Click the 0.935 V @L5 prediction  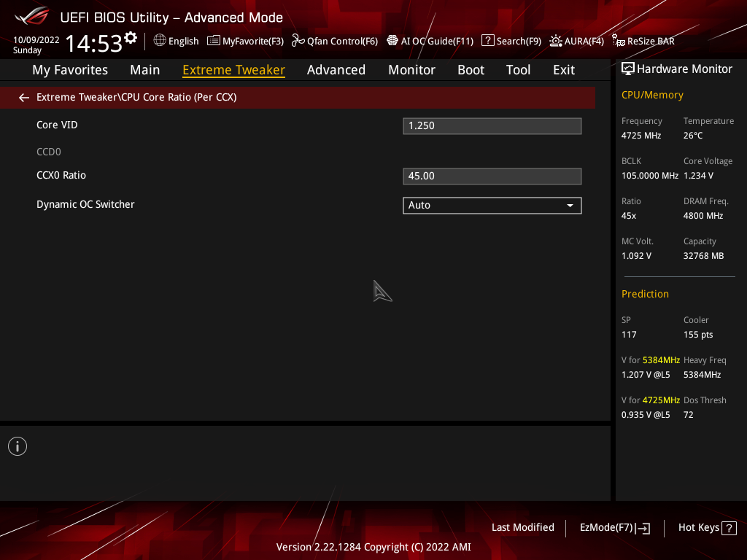coord(646,415)
